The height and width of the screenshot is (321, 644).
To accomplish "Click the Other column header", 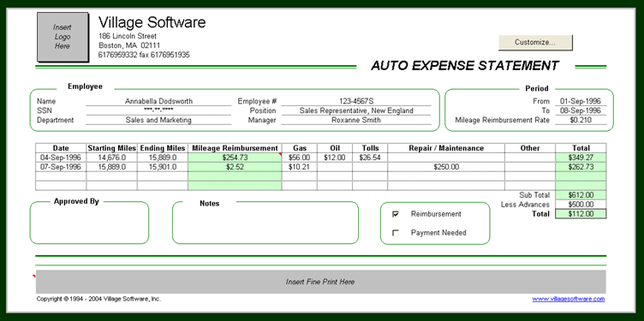I will [x=530, y=148].
